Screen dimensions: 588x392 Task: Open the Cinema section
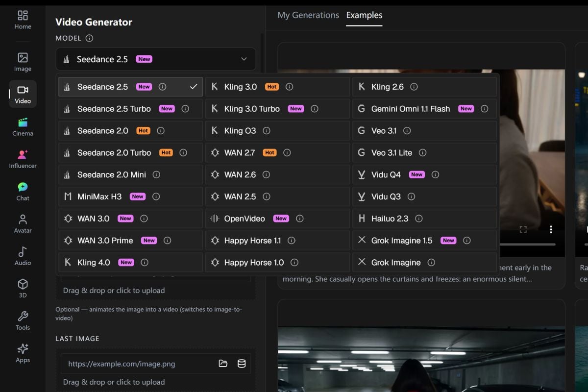point(23,127)
